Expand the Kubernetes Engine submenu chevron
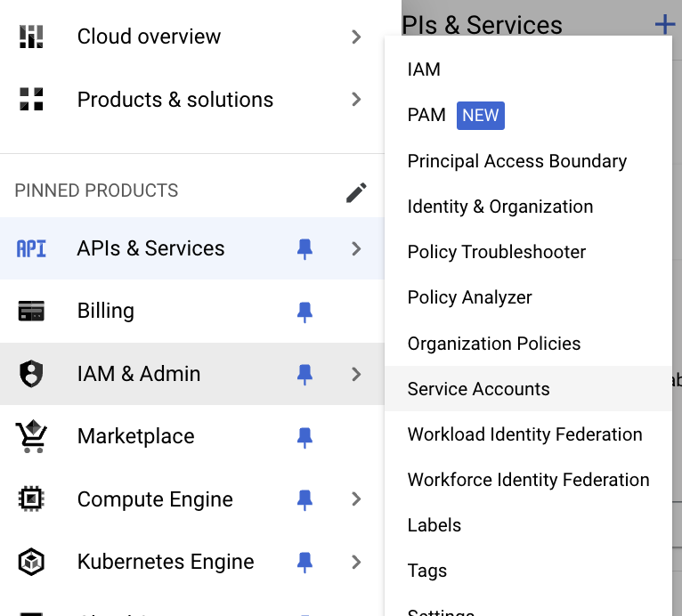 (x=356, y=562)
